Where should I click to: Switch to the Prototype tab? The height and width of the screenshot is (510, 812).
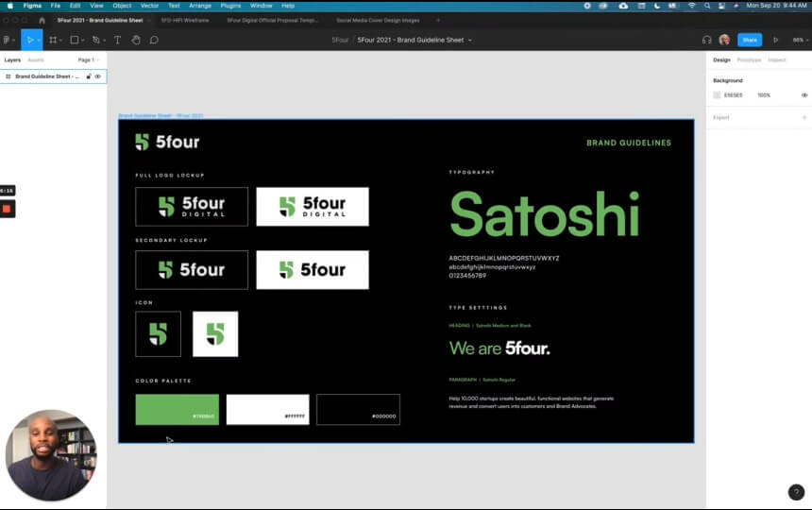coord(749,60)
